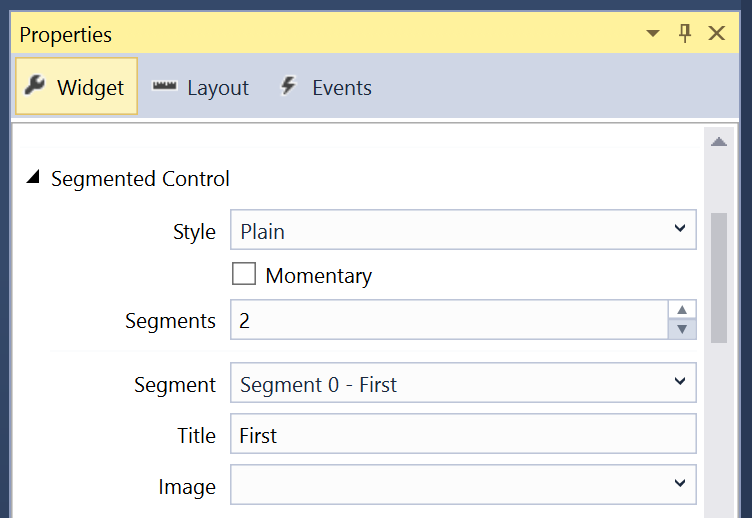
Task: Enable the Momentary checkbox
Action: [244, 274]
